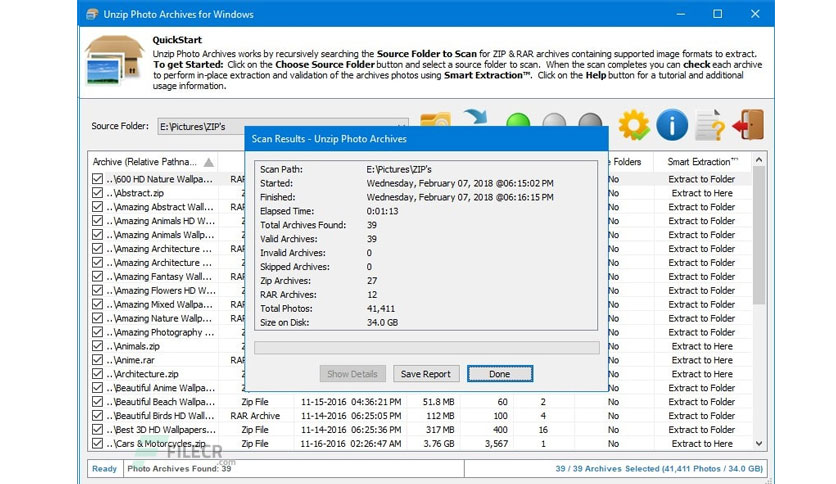Open the settings gear icon
The height and width of the screenshot is (484, 836).
pos(633,125)
